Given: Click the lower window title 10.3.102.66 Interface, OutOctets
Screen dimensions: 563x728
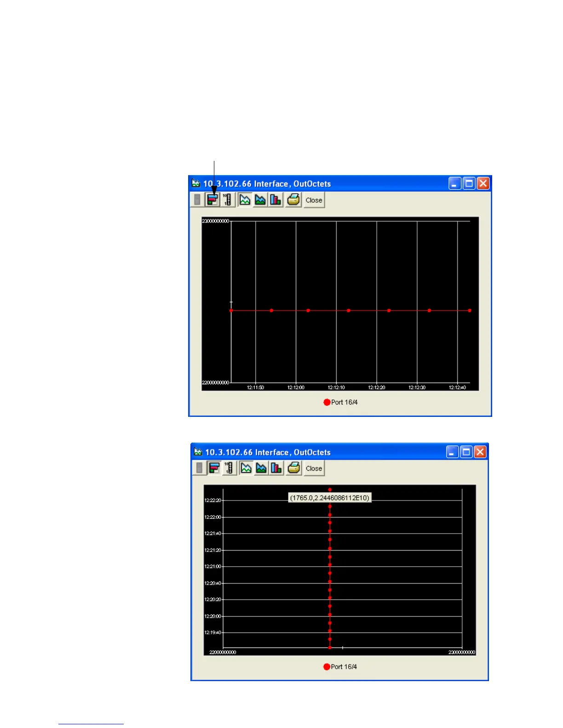Looking at the screenshot, I should pos(268,452).
